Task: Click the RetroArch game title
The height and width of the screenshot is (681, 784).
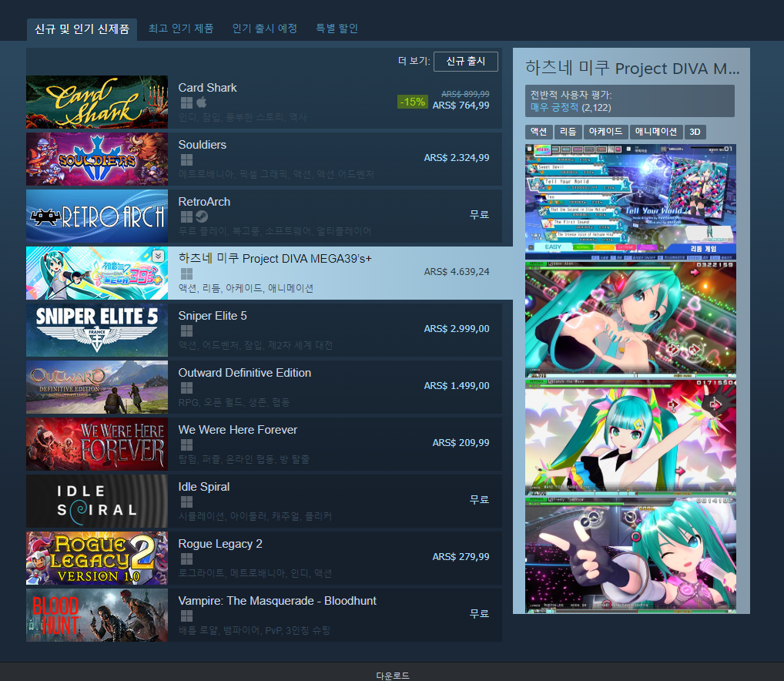Action: tap(205, 202)
